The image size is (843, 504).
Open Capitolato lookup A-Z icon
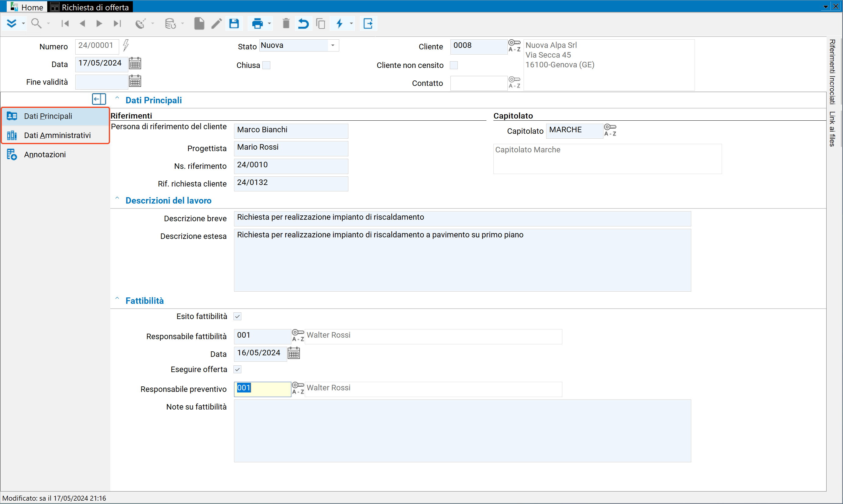(x=610, y=130)
